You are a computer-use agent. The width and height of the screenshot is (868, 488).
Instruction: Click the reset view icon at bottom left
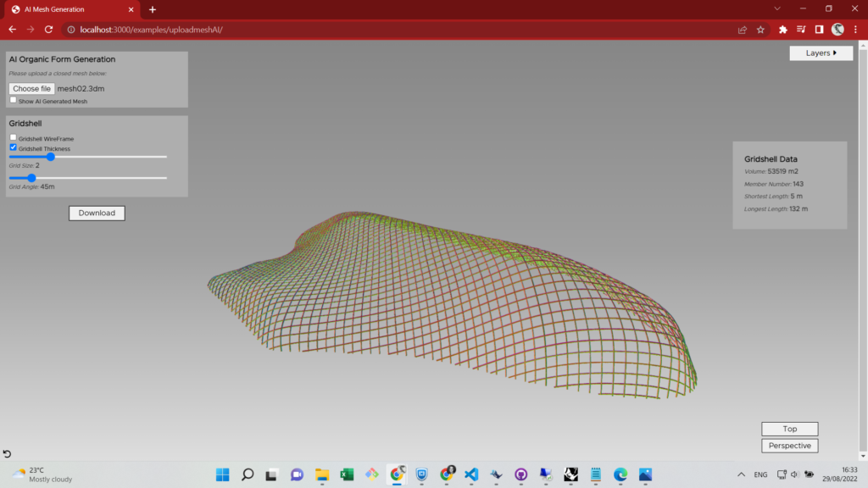[x=8, y=455]
